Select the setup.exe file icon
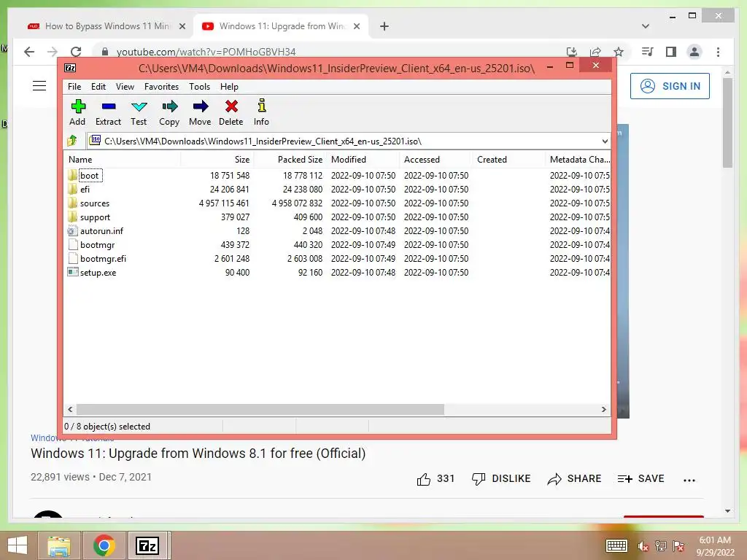This screenshot has height=560, width=747. pos(72,273)
